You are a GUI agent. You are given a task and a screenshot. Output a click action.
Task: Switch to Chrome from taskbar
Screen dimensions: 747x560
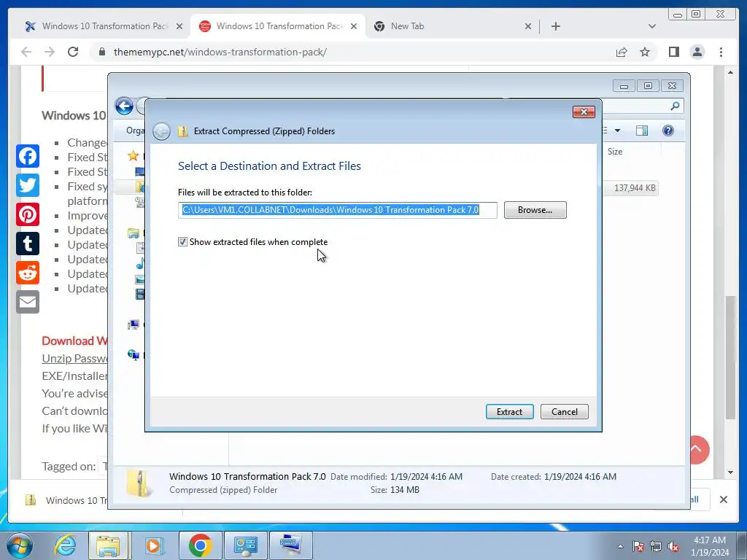(x=200, y=545)
